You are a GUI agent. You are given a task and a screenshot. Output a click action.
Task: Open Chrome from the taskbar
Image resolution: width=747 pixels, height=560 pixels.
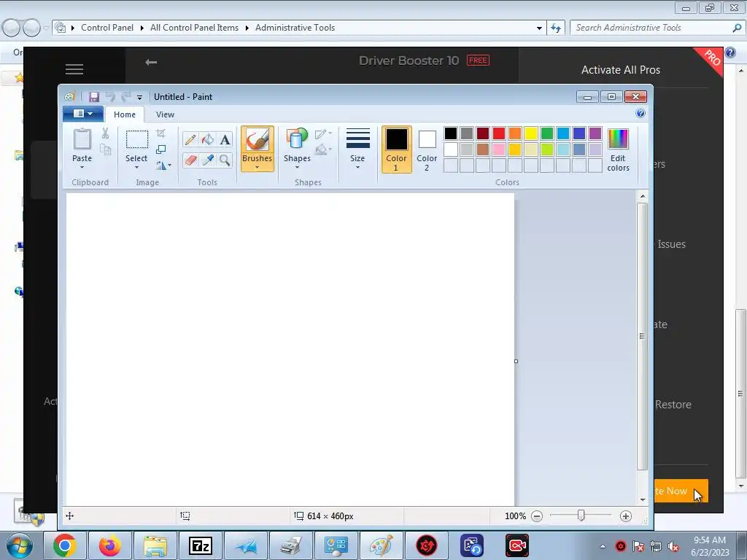[x=65, y=545]
